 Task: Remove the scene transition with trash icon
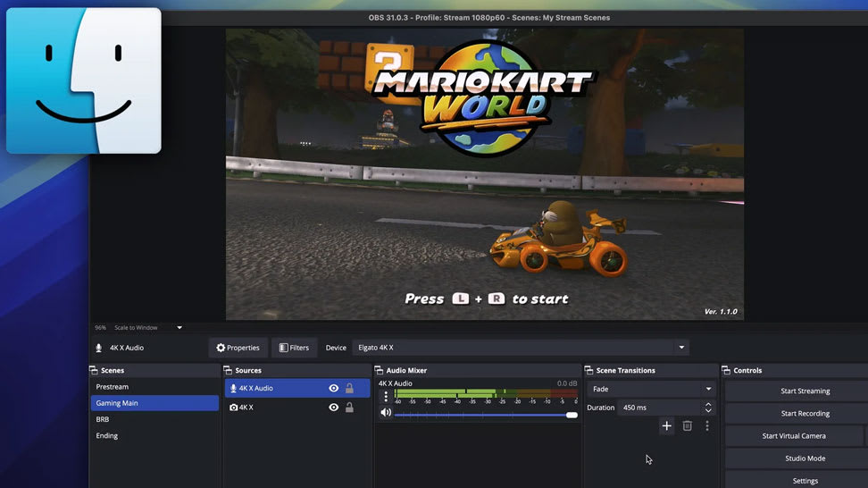pyautogui.click(x=687, y=426)
